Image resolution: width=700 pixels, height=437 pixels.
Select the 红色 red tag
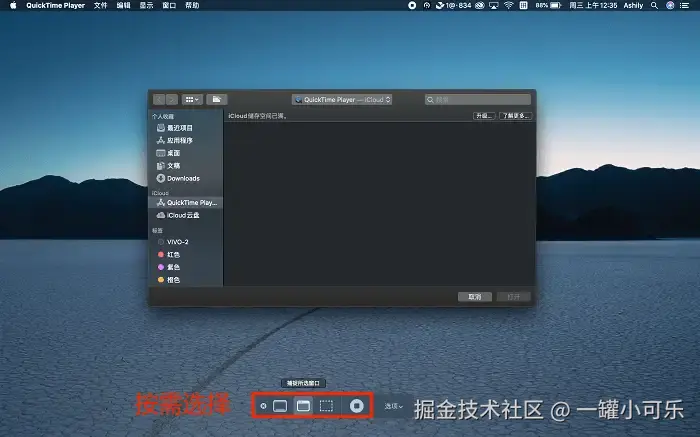coord(185,254)
